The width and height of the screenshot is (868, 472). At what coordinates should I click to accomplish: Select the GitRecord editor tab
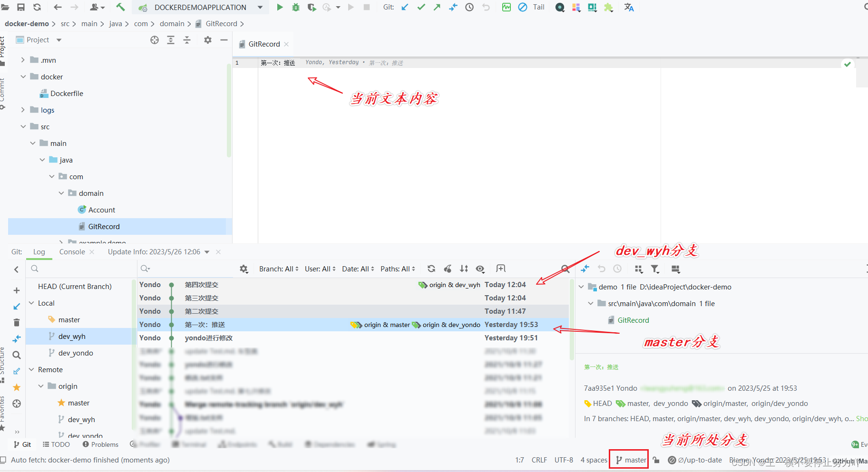click(x=264, y=44)
